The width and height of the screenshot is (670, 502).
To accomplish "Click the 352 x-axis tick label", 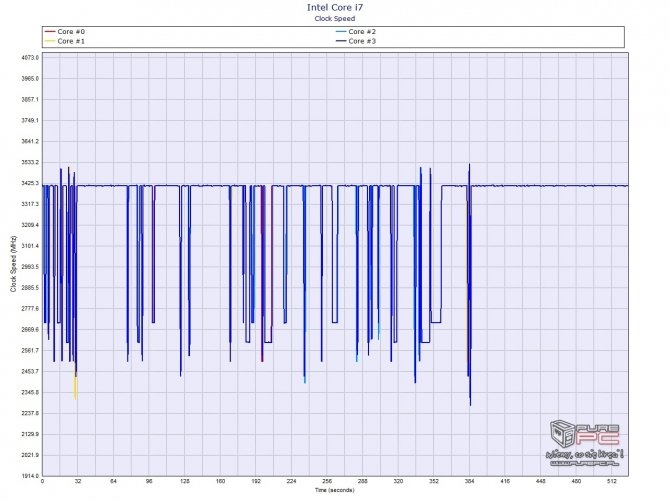I will point(434,481).
